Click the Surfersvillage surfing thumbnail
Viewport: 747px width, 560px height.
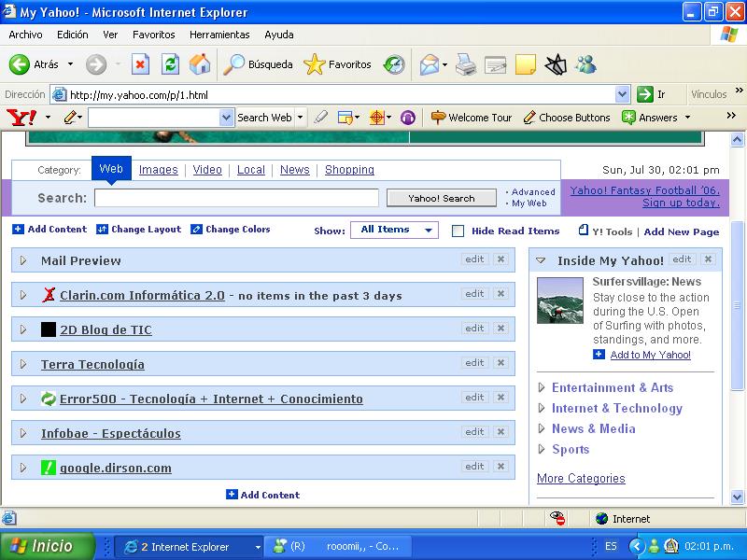(x=559, y=301)
